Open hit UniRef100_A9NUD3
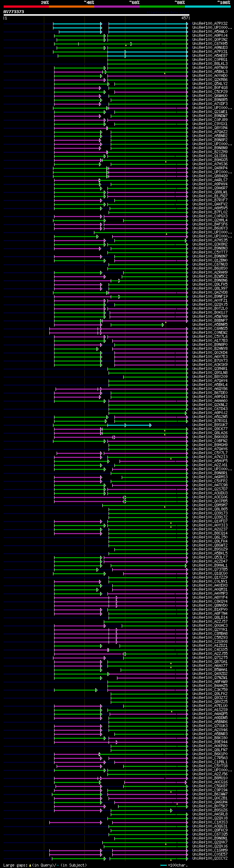 coord(210,47)
